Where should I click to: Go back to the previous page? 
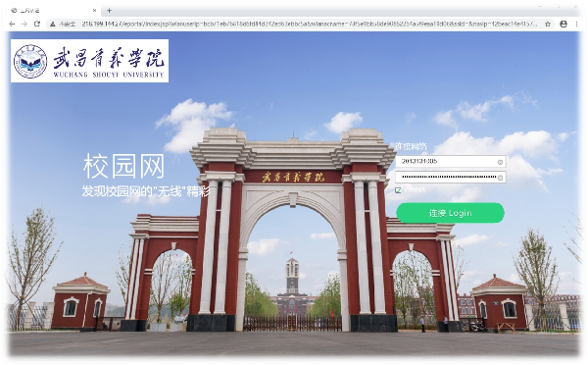[x=12, y=24]
